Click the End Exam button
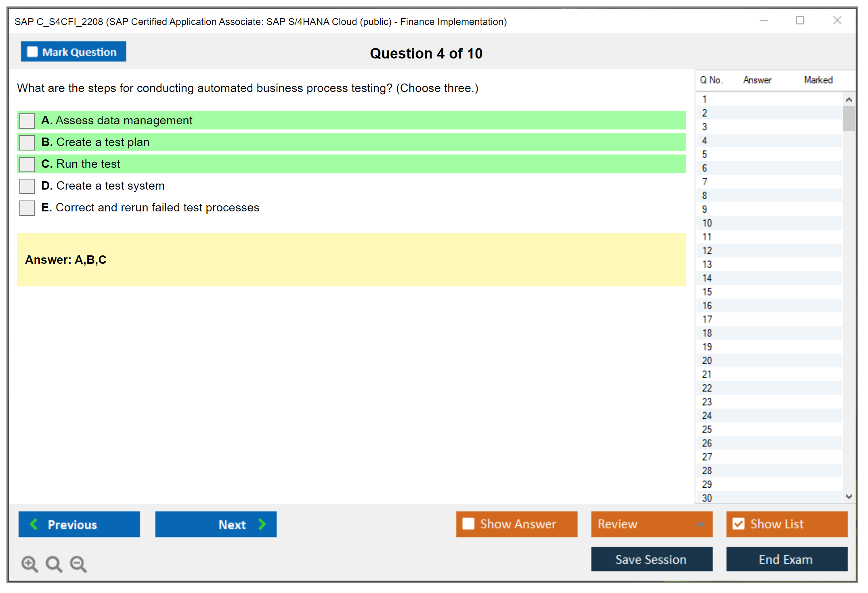 [786, 559]
